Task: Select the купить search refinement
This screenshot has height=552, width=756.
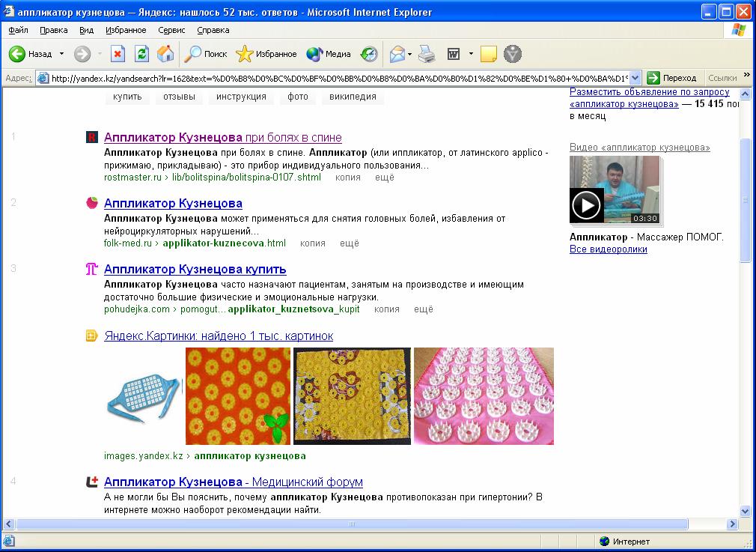Action: (x=127, y=97)
